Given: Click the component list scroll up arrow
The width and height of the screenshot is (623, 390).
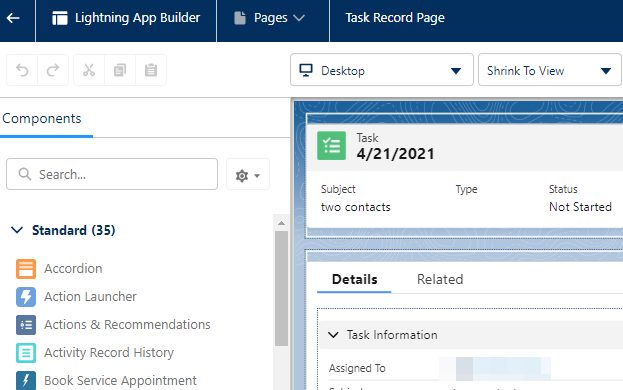Looking at the screenshot, I should [281, 223].
